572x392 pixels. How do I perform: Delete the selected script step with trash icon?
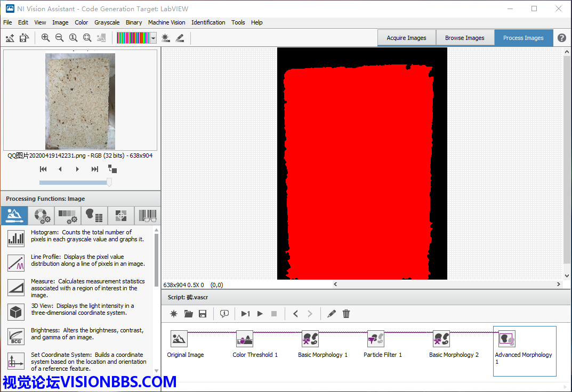pos(346,314)
